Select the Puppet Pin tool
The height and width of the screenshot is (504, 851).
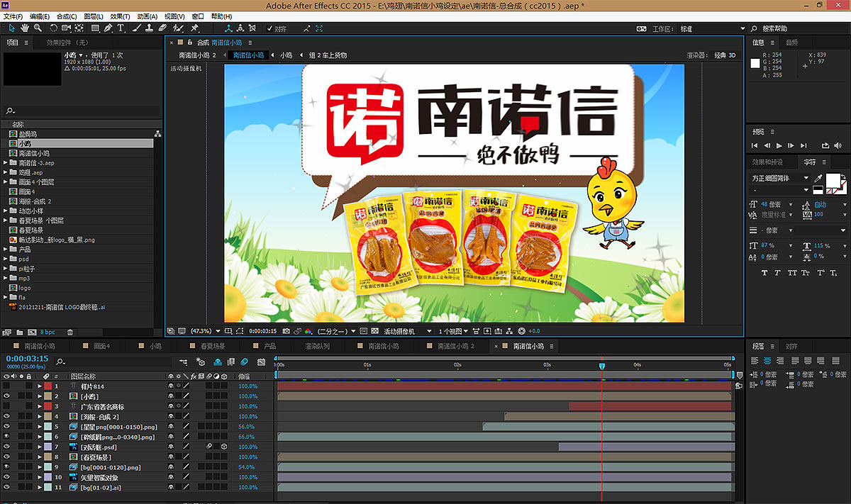(x=194, y=28)
